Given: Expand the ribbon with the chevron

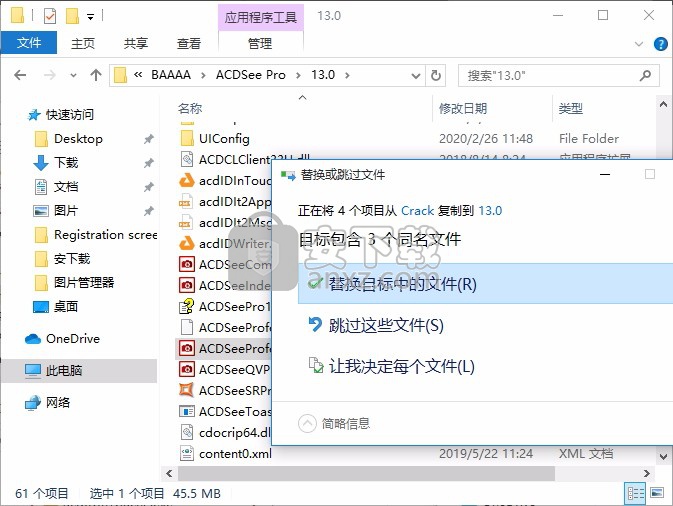Looking at the screenshot, I should [x=639, y=44].
